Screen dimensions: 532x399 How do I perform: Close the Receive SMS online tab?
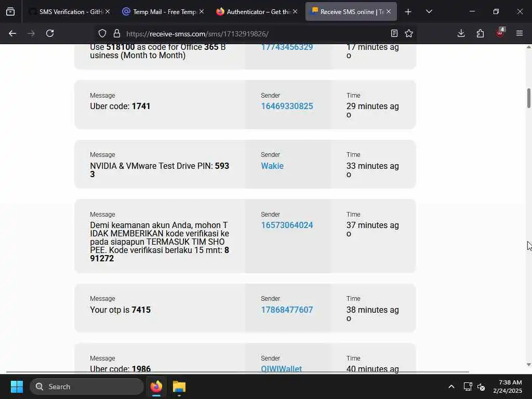click(x=389, y=12)
